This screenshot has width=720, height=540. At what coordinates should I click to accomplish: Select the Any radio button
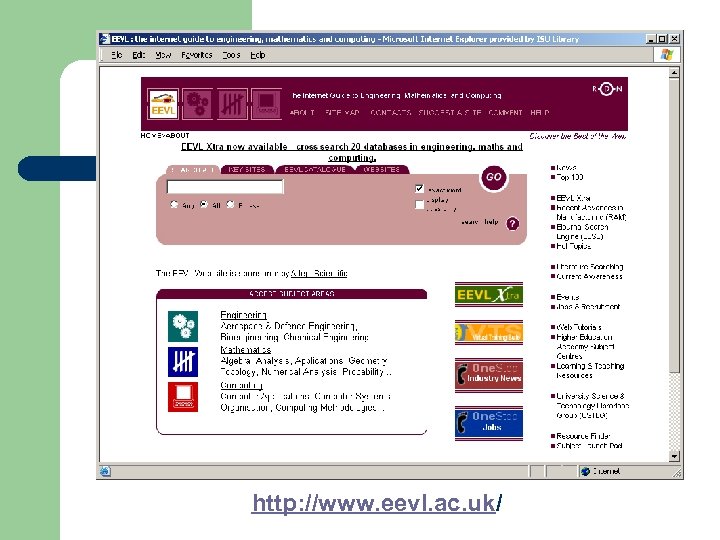(174, 204)
